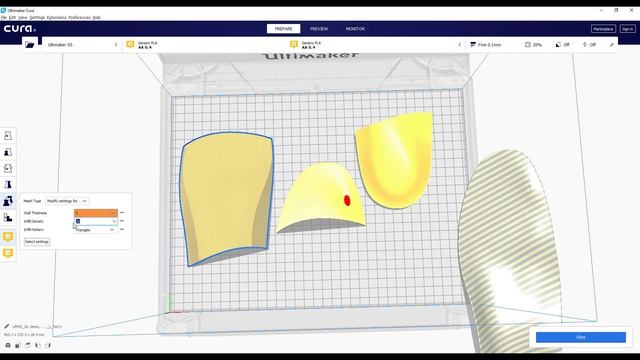Image resolution: width=640 pixels, height=360 pixels.
Task: Click the Sign in button
Action: (627, 29)
